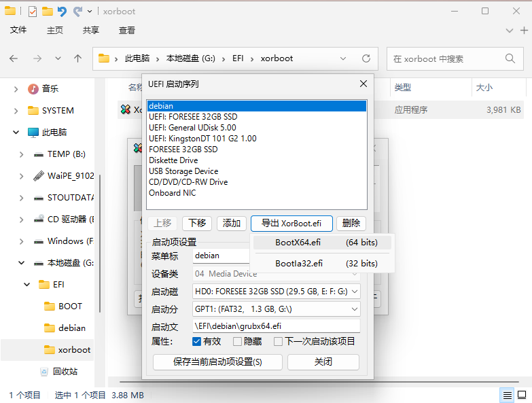
Task: Switch to details view icon in status bar
Action: click(508, 396)
